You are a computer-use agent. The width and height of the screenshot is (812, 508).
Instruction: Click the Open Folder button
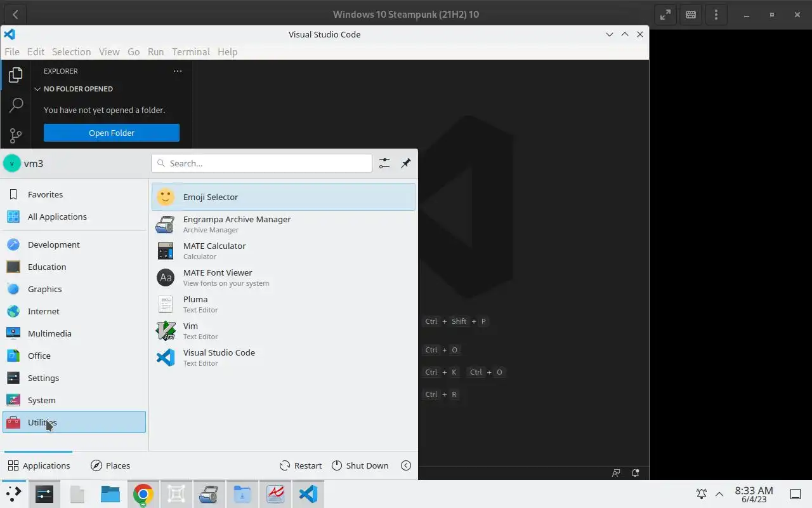click(x=112, y=133)
